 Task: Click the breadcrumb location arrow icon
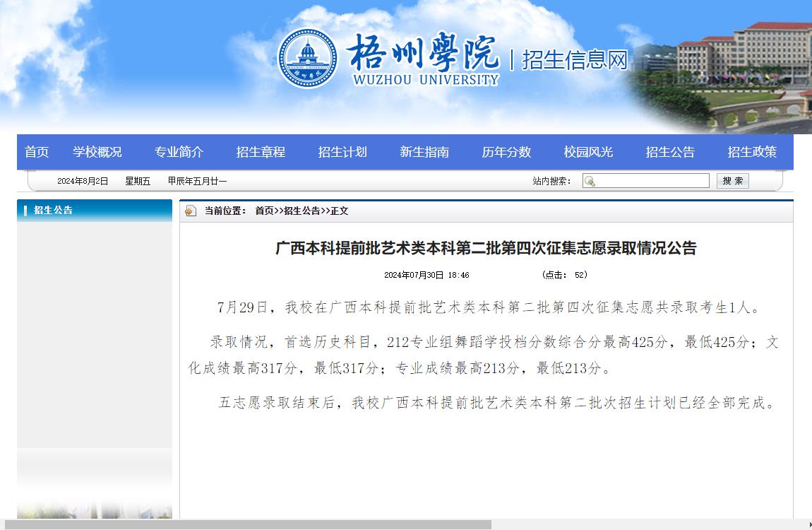(191, 211)
